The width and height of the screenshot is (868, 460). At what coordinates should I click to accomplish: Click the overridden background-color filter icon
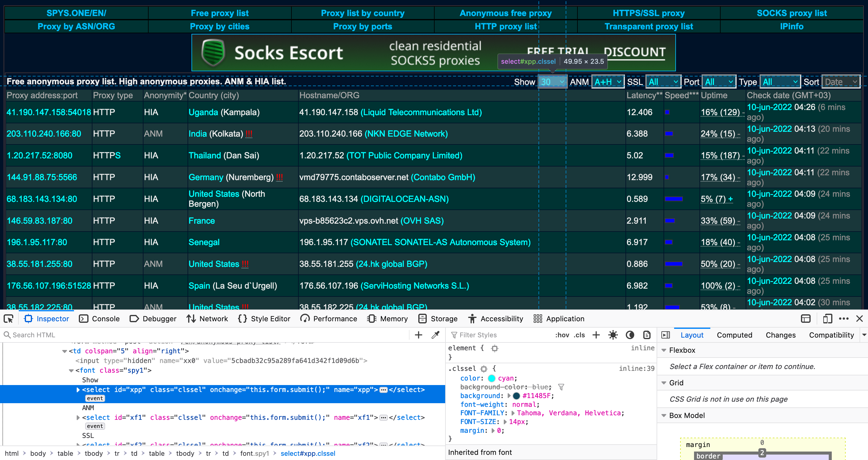click(561, 387)
